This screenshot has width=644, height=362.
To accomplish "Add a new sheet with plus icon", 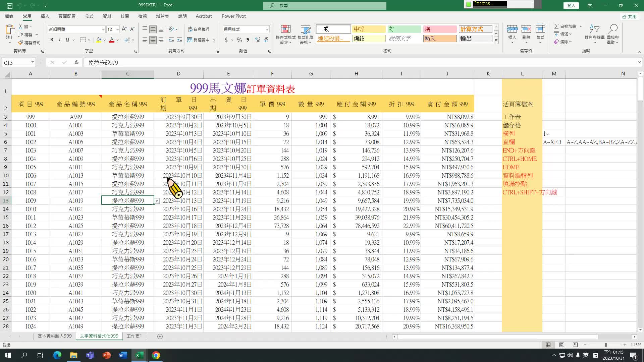I will (x=160, y=336).
